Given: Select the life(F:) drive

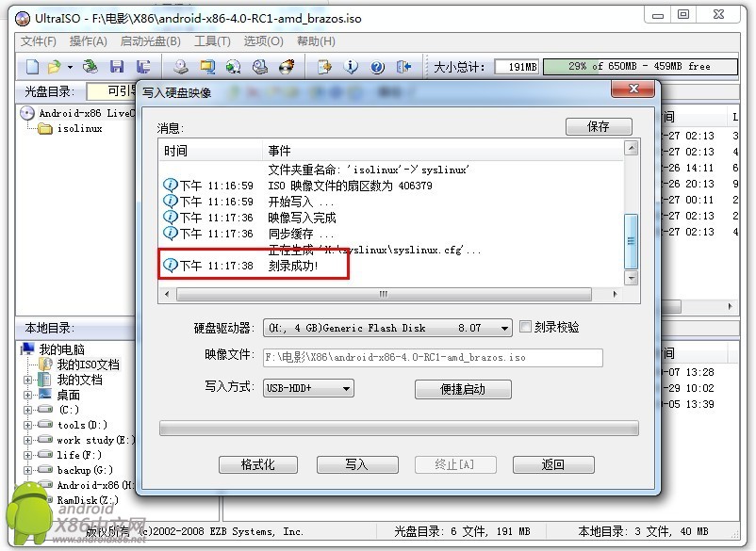Looking at the screenshot, I should [79, 455].
